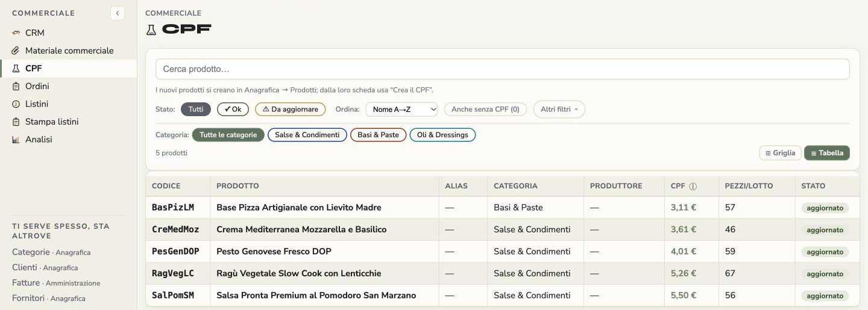Click COMMERCIALE breadcrumb above CPF title
The width and height of the screenshot is (868, 310).
(x=174, y=13)
